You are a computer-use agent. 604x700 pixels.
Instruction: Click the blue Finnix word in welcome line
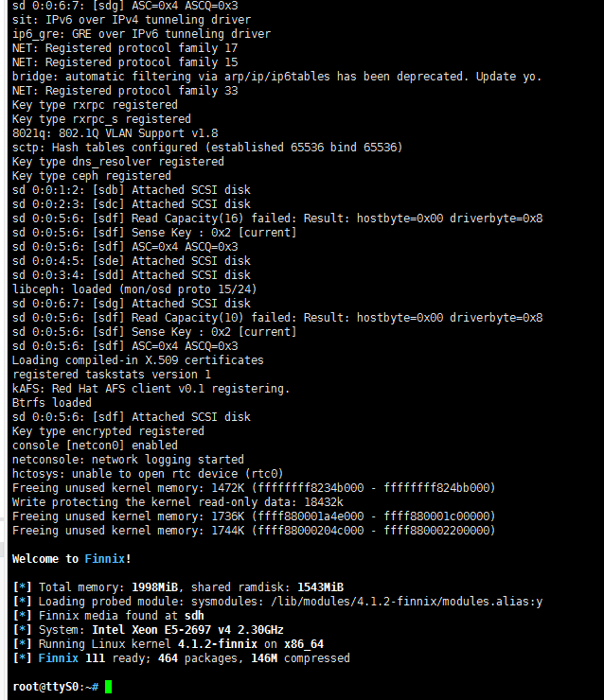pyautogui.click(x=104, y=558)
